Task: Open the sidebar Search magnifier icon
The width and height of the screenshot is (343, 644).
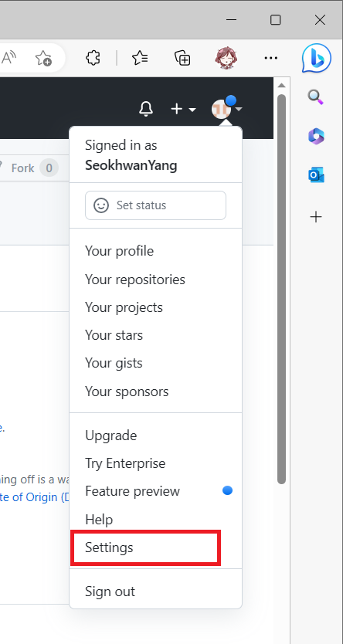Action: pyautogui.click(x=316, y=97)
